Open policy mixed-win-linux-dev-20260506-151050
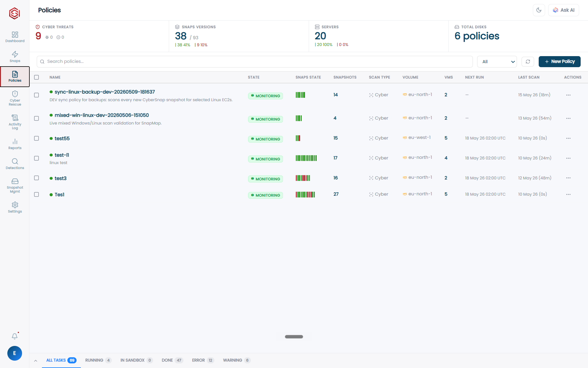Viewport: 588px width, 368px height. coord(102,115)
